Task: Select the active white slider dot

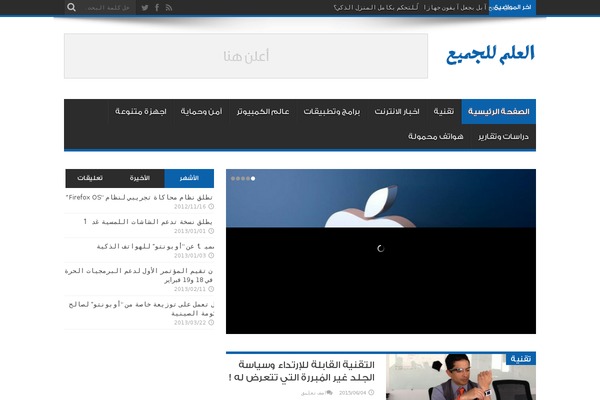Action: [x=253, y=178]
